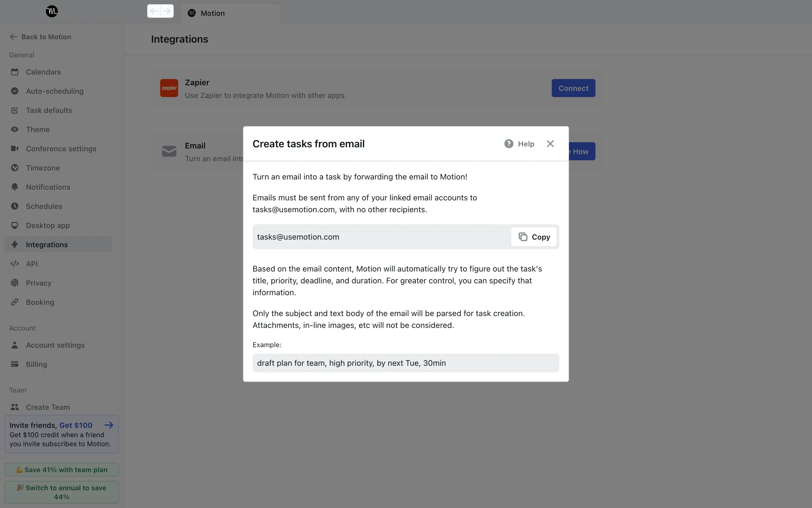Copy the tasks@usemotion.com address

coord(534,237)
